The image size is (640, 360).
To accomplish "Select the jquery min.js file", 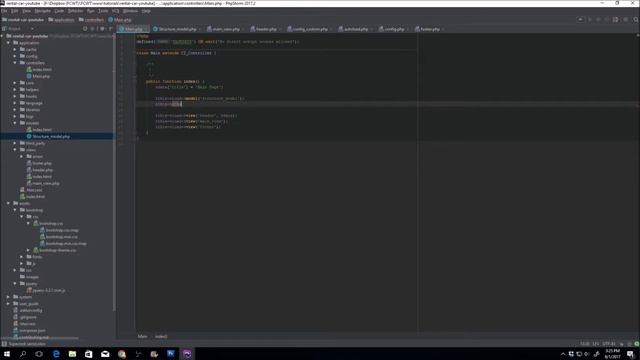I will [46, 290].
